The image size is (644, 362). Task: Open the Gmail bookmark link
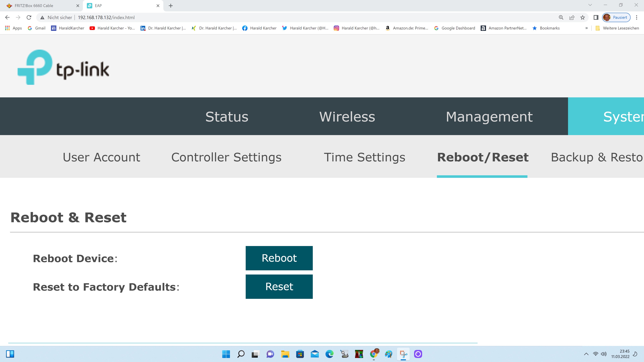pyautogui.click(x=37, y=28)
